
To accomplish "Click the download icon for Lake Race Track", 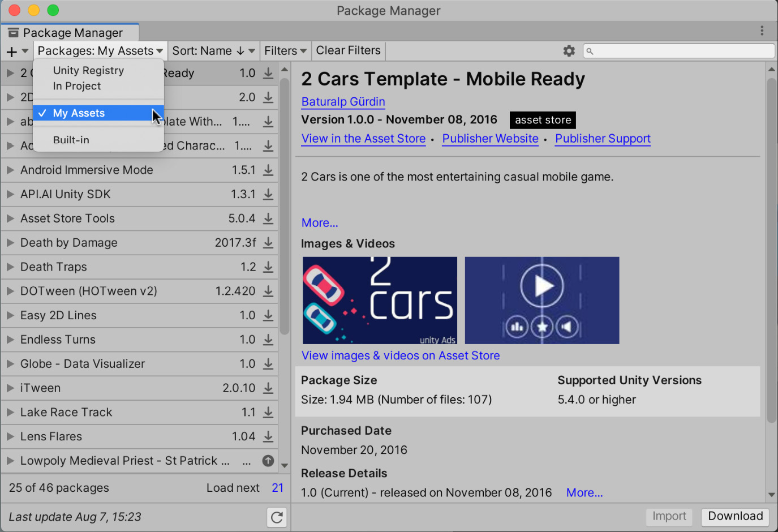I will (x=268, y=413).
